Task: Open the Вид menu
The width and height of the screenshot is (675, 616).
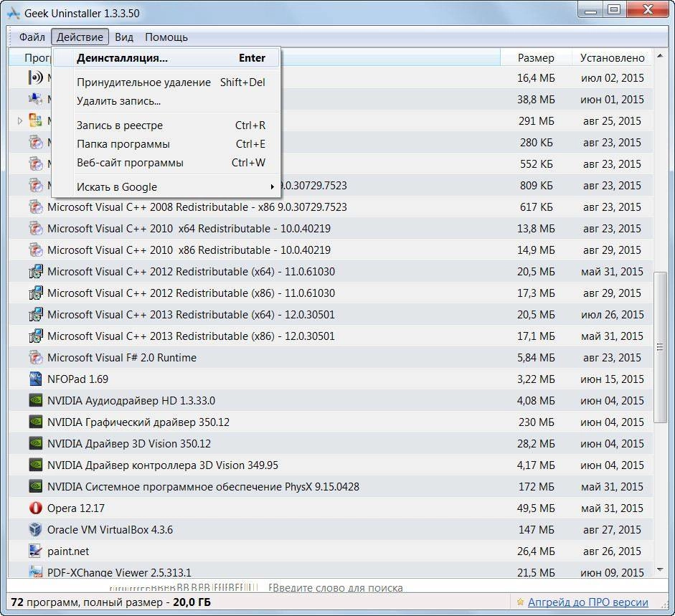Action: 124,37
